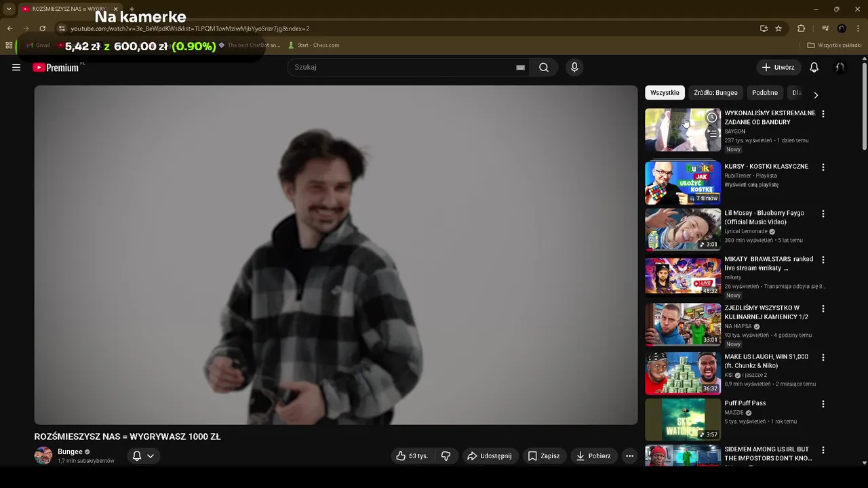The image size is (868, 488).
Task: Open options for KURSY - KOSTKI KLASYCZNE
Action: [x=823, y=167]
